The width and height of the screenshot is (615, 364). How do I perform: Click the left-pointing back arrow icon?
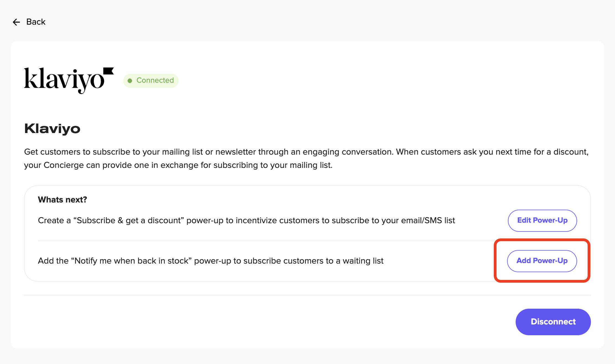click(x=17, y=22)
